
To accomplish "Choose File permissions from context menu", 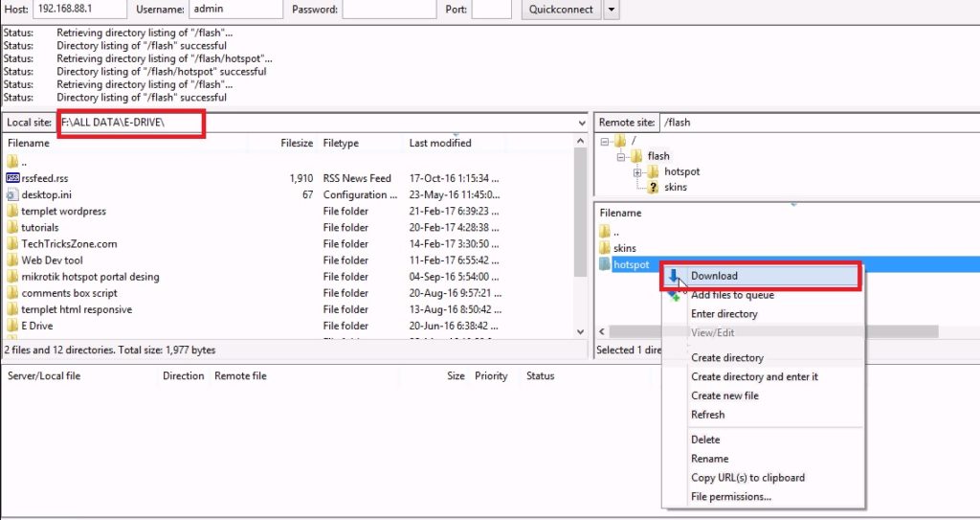I will (x=730, y=496).
